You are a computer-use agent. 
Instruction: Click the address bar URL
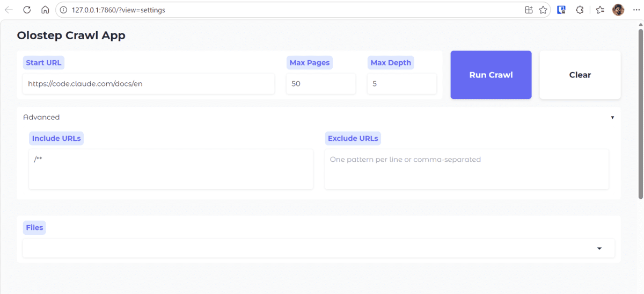tap(118, 10)
